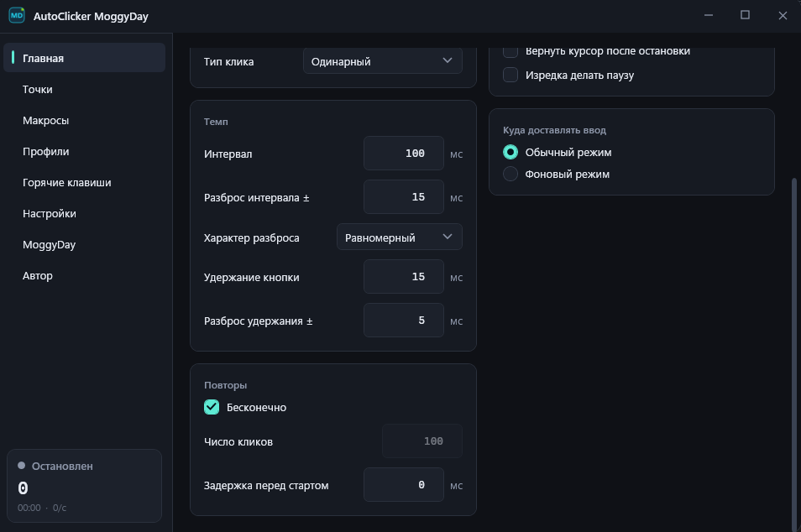The width and height of the screenshot is (801, 532).
Task: Open Горячие клавиши section
Action: pos(84,183)
